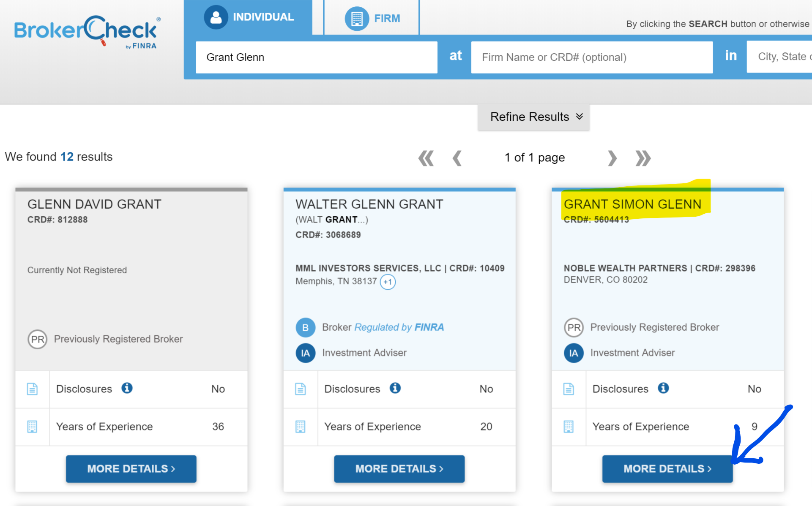Viewport: 812px width, 506px height.
Task: Expand the Refine Results dropdown
Action: [533, 117]
